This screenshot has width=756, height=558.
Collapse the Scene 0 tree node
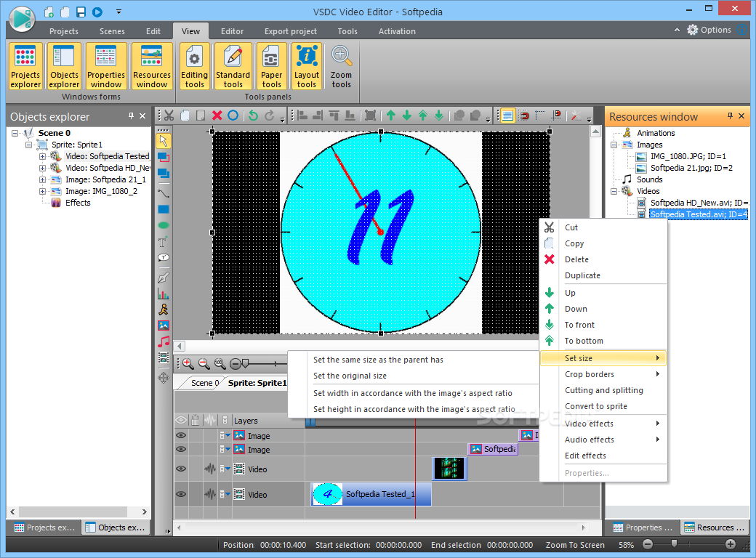(x=15, y=133)
